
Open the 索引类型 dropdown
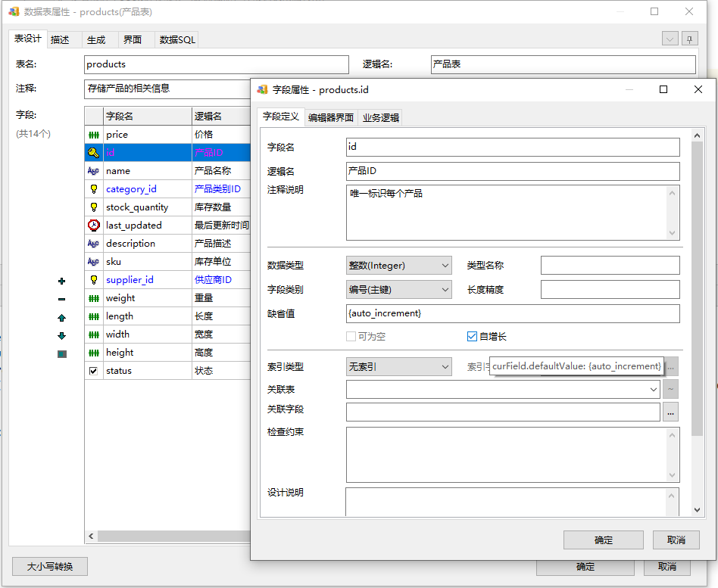coord(398,367)
